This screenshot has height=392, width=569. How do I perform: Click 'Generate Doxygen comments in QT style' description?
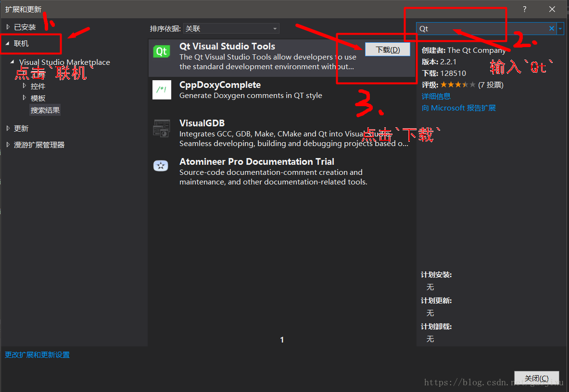(251, 95)
